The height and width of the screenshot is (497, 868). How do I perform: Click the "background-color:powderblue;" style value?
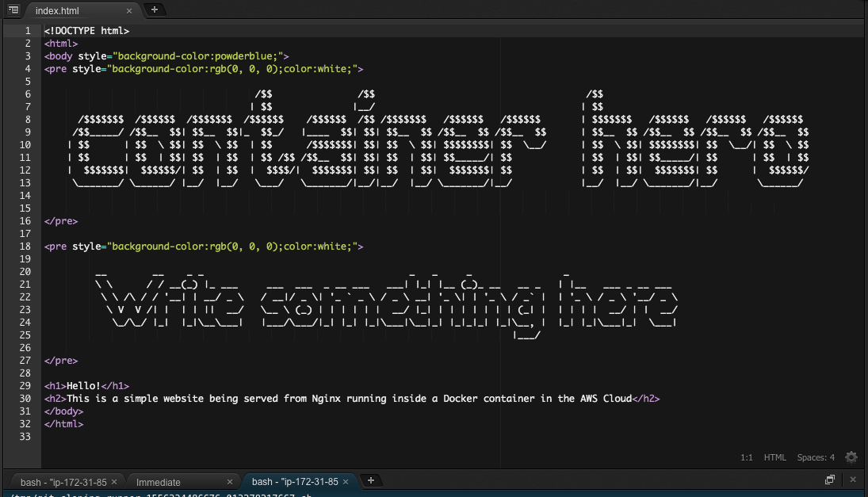pyautogui.click(x=198, y=56)
